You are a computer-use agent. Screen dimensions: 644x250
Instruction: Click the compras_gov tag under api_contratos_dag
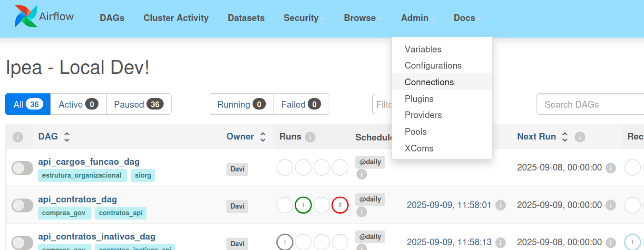64,213
